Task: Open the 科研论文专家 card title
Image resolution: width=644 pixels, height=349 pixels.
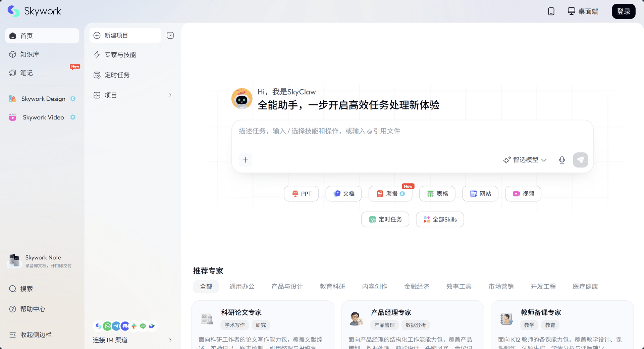Action: [241, 312]
